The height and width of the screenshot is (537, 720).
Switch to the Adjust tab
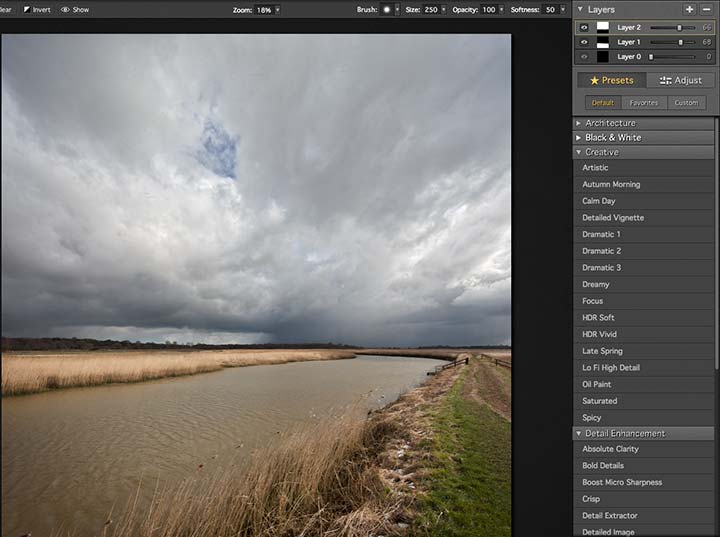coord(681,80)
